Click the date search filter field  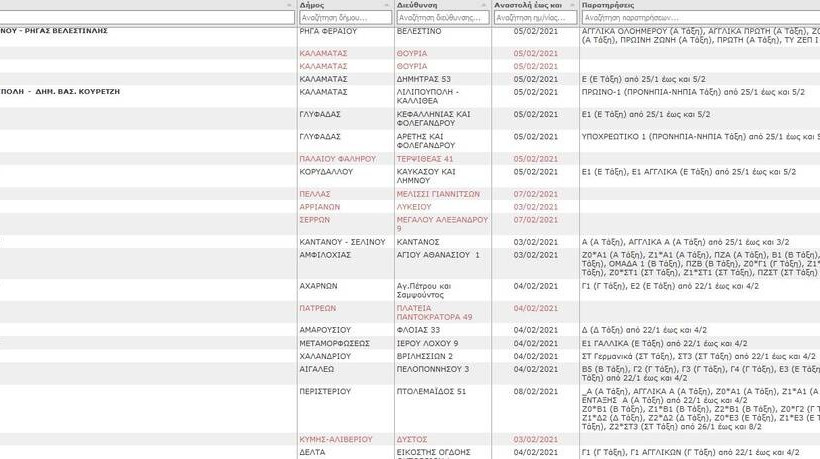(535, 18)
